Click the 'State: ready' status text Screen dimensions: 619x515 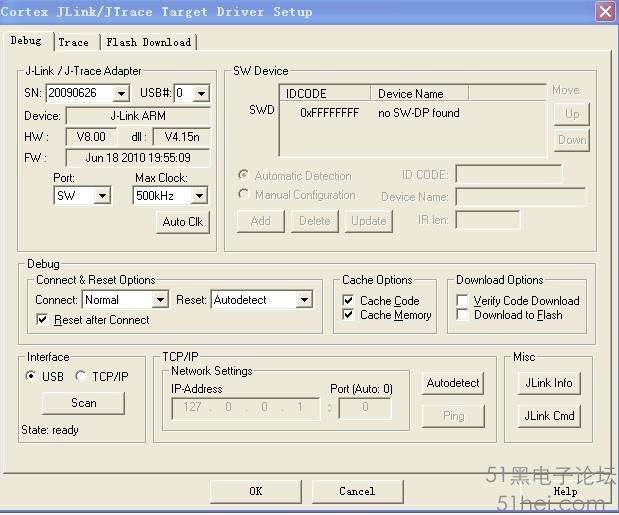point(50,430)
